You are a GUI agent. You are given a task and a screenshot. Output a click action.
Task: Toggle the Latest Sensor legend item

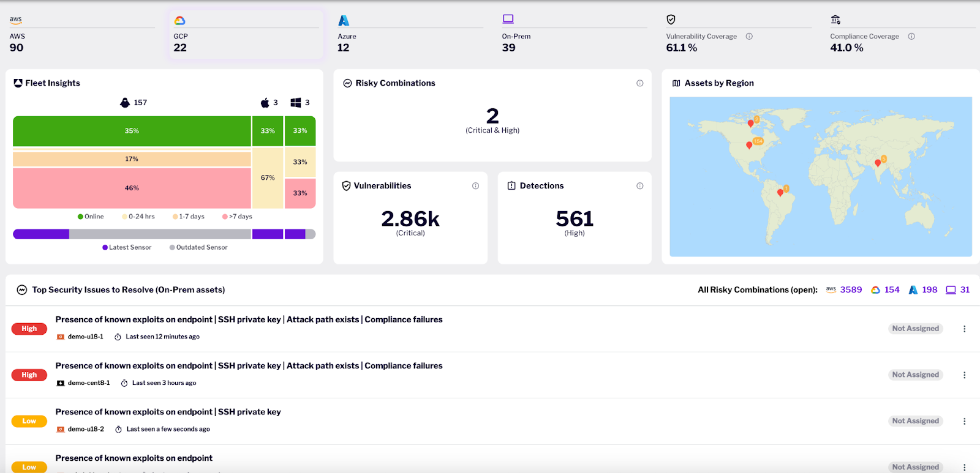(127, 247)
